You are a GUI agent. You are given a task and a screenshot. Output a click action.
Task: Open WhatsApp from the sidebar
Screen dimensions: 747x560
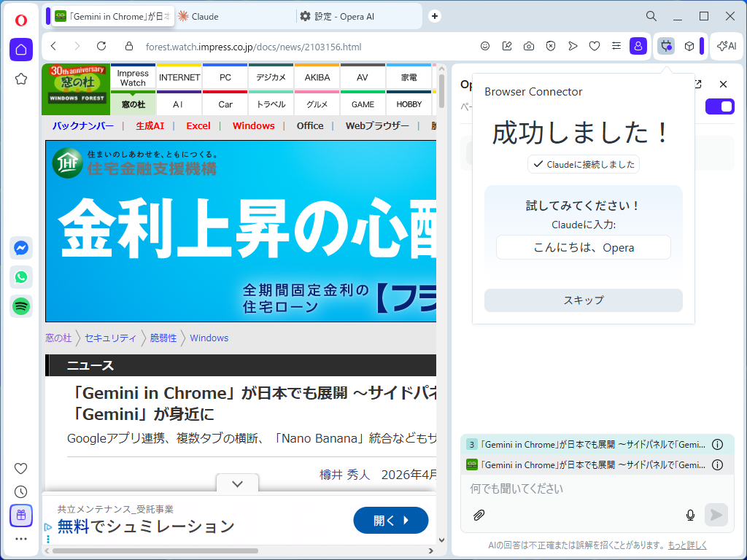click(20, 277)
